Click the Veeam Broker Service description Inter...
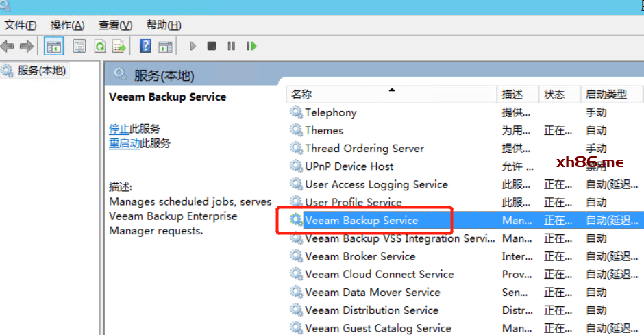 (x=517, y=257)
